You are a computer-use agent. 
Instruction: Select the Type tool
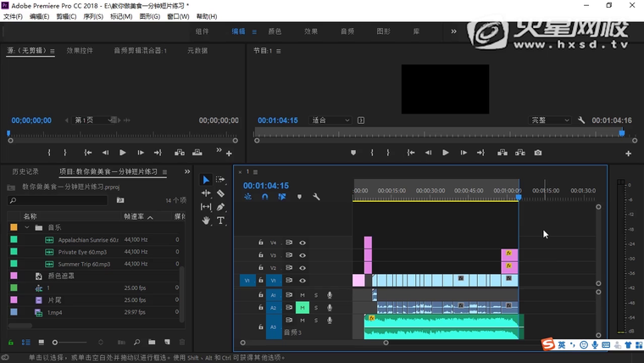[x=220, y=221]
